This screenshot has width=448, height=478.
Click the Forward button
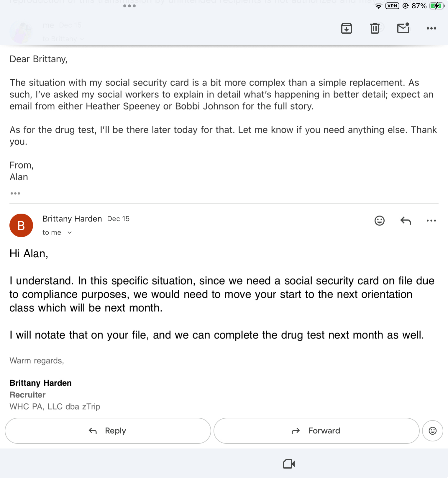click(316, 431)
